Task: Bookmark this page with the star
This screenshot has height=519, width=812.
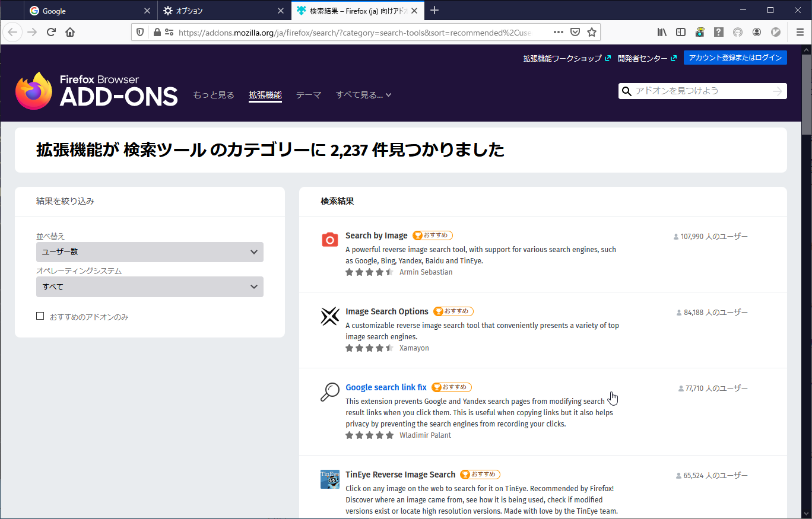Action: 592,32
